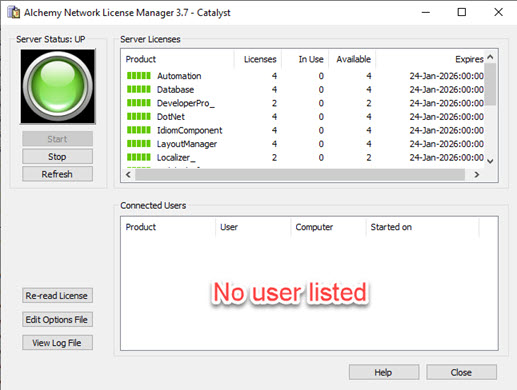This screenshot has height=390, width=517.
Task: Click Licenses count in the Localizer_ row
Action: [x=274, y=157]
